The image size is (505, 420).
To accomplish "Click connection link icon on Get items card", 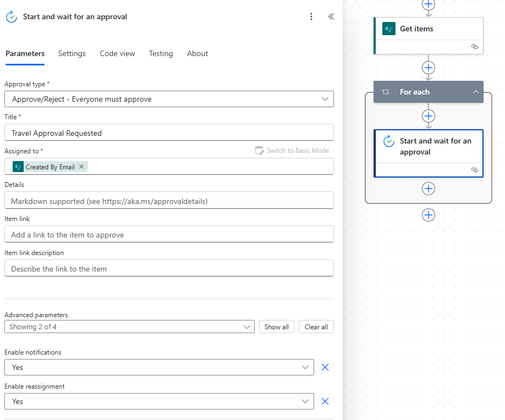I will tap(474, 47).
